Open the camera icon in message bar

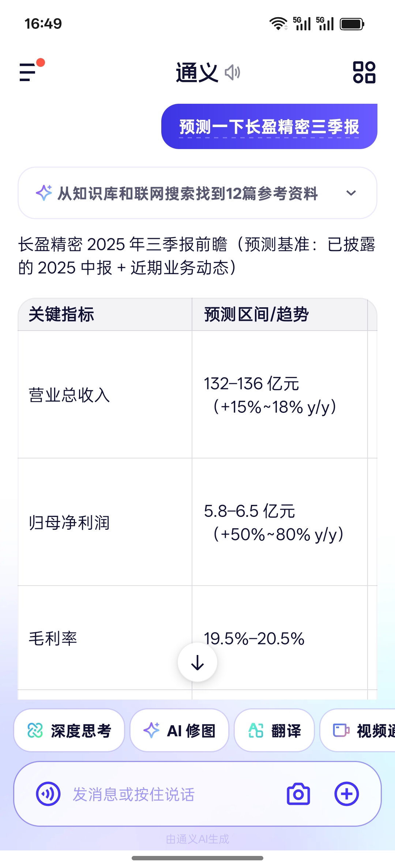(x=298, y=794)
